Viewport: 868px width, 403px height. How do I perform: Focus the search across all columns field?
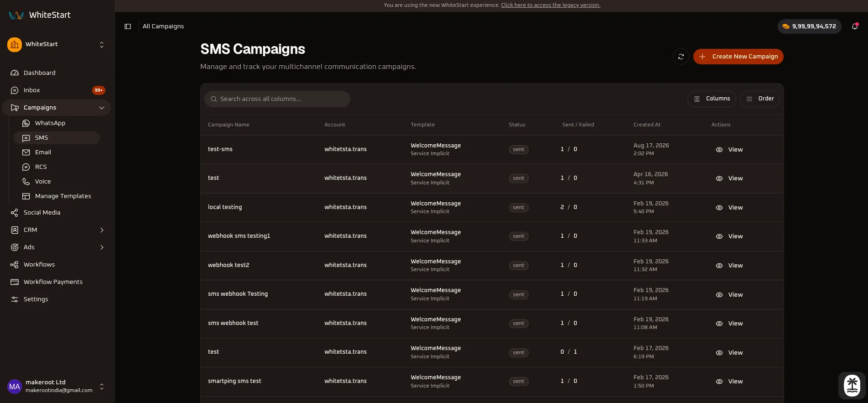pos(277,99)
